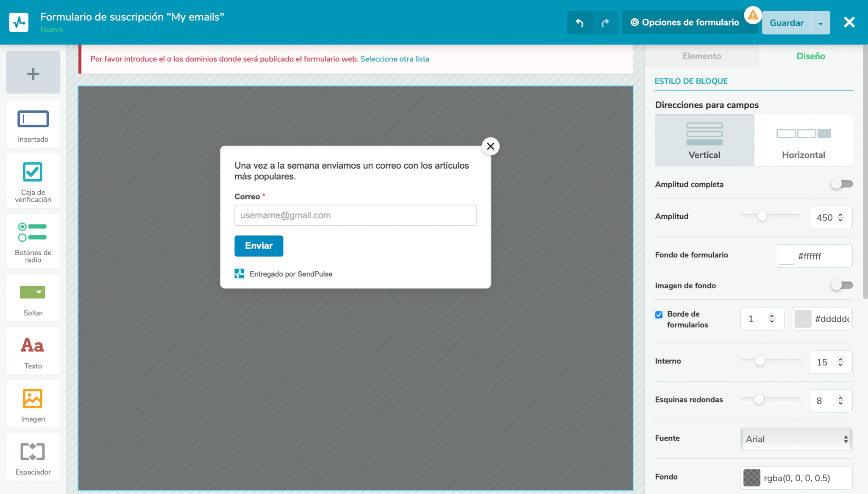Add the Imagen element
The height and width of the screenshot is (494, 868).
point(33,405)
